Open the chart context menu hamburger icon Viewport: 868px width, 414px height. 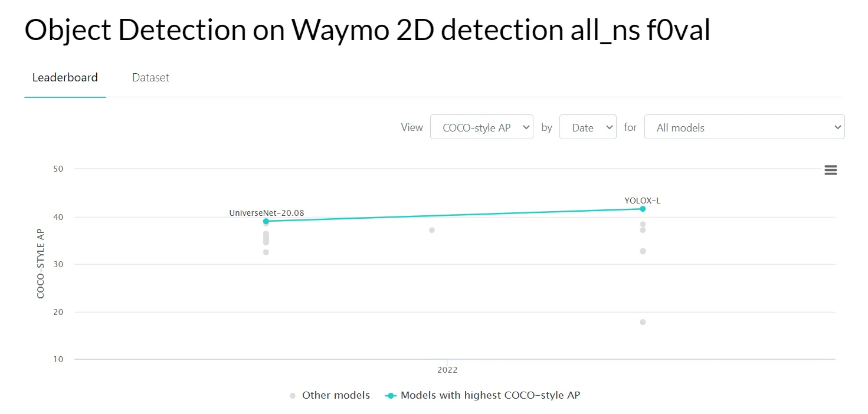click(830, 170)
